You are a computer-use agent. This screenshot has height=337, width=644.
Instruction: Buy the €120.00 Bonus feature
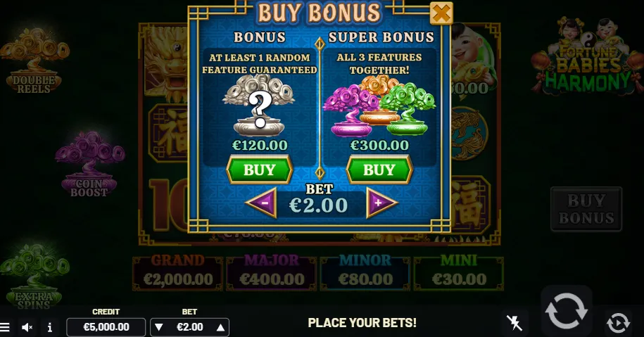pyautogui.click(x=260, y=170)
